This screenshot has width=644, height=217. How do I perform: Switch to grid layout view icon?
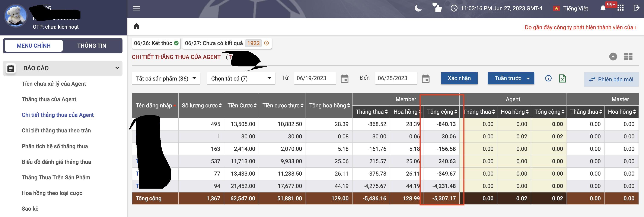[x=628, y=57]
